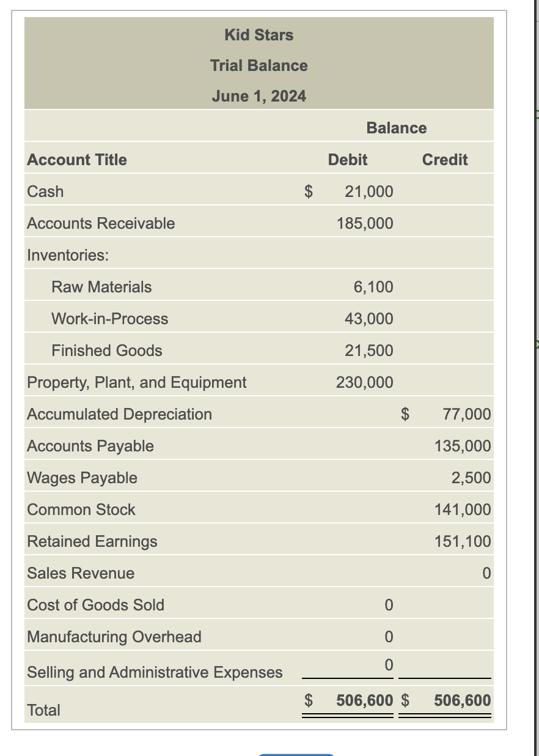Click the Manufacturing Overhead row label
Screen dimensions: 539x756
pos(114,637)
